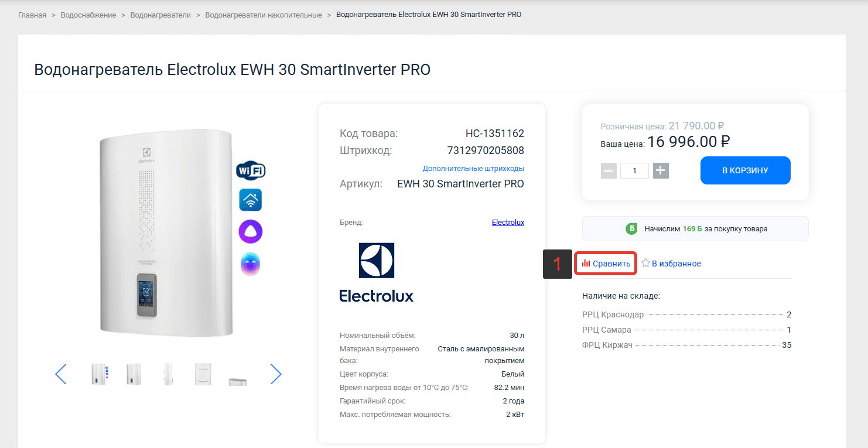Click the Electrolux brand logo
The image size is (868, 448).
point(376,272)
